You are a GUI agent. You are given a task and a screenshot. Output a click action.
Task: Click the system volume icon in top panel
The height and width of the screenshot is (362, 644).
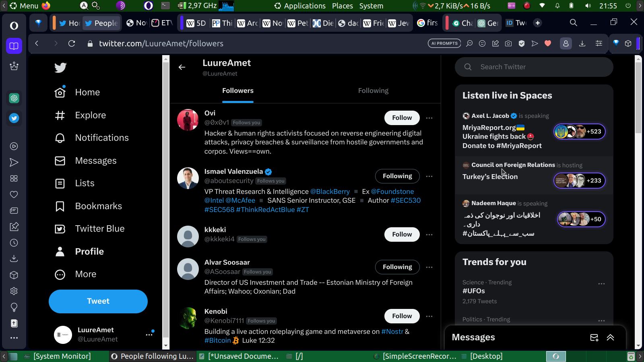click(588, 6)
